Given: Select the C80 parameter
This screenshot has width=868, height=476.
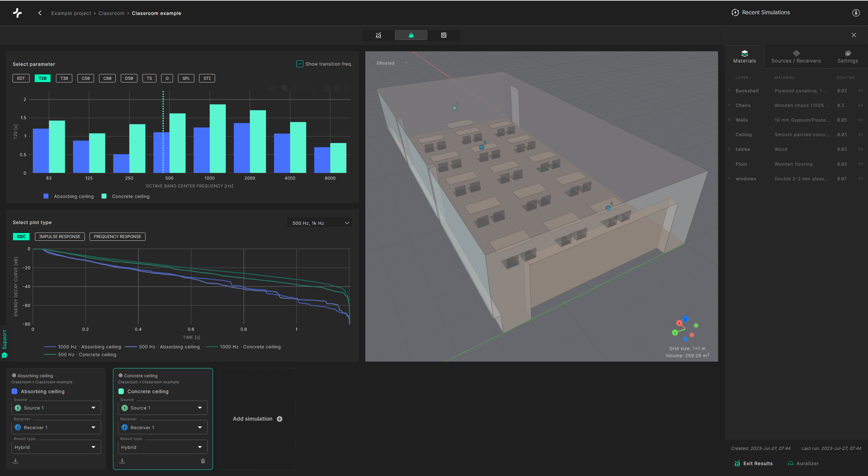Looking at the screenshot, I should (107, 78).
